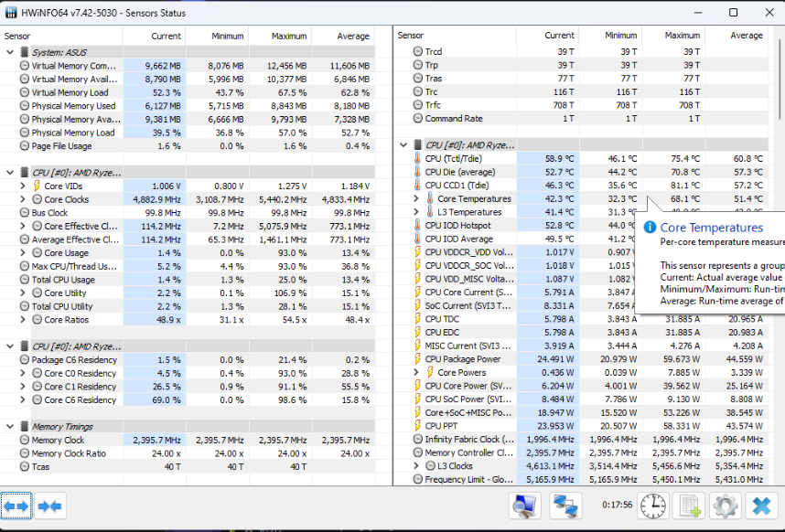Open the sensor monitor search icon
Viewport: 785px width, 532px height.
coord(525,505)
